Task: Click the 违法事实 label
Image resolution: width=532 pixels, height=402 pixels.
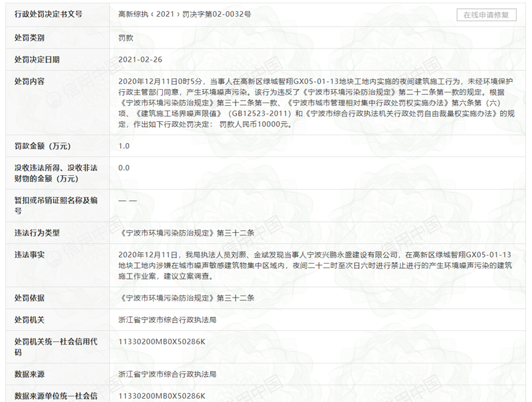Action: pyautogui.click(x=29, y=255)
